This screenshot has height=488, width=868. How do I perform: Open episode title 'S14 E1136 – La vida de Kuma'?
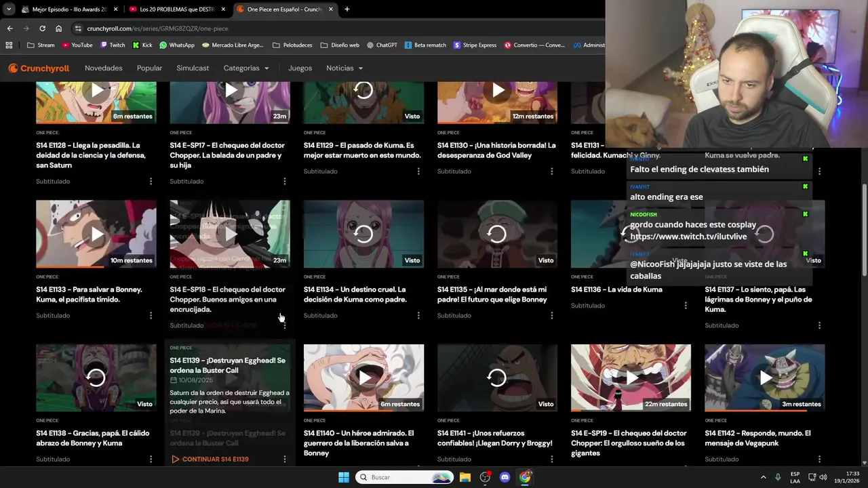click(616, 289)
